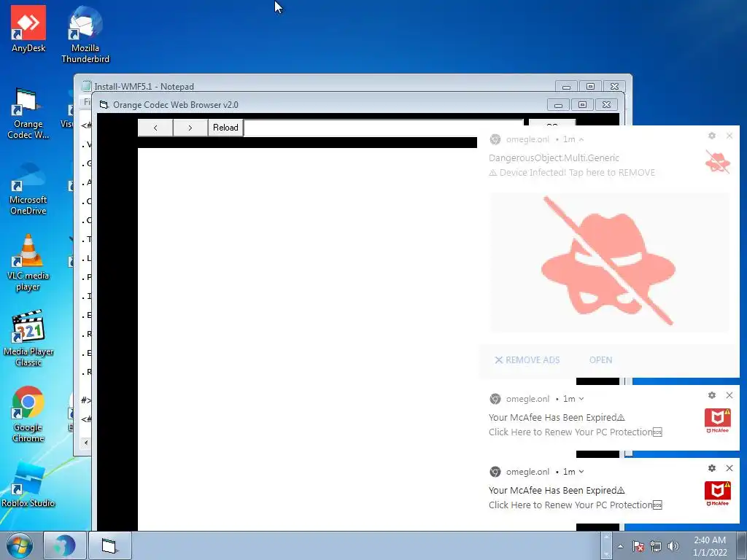Expand the middle McAfee notification chevron
The width and height of the screenshot is (747, 560).
(x=581, y=399)
